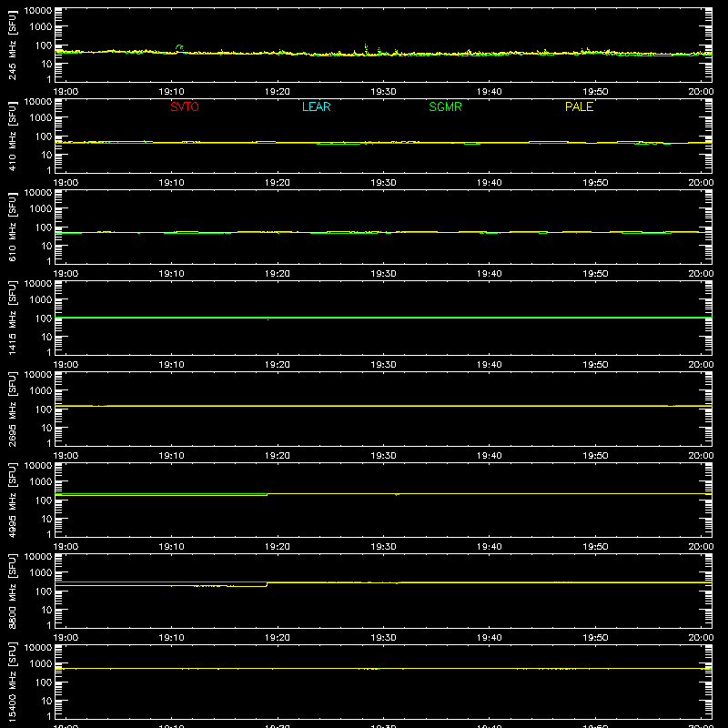Click the 19:20 time label of the 1415 MHz plot
Viewport: 728px width, 728px height.
pyautogui.click(x=278, y=365)
